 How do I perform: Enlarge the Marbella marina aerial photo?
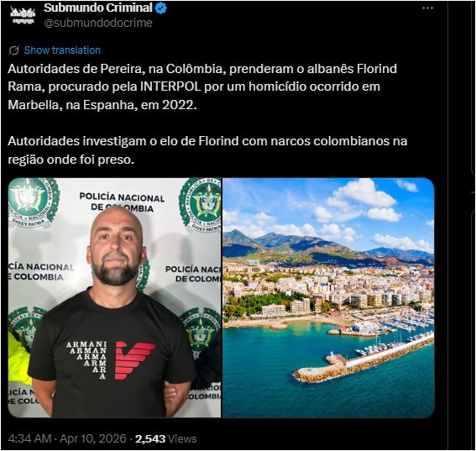(x=328, y=297)
